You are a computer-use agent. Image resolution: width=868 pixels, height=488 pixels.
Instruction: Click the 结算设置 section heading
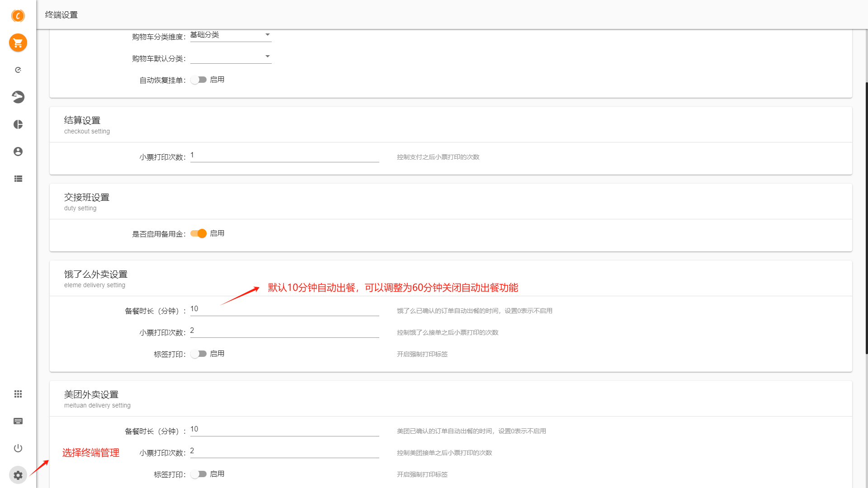tap(82, 120)
